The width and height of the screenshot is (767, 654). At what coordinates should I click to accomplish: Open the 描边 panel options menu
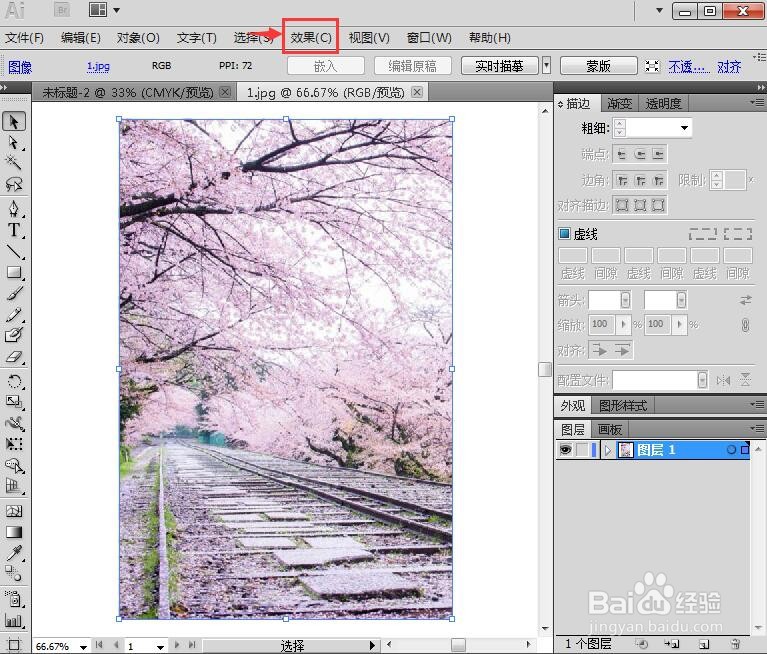pos(757,102)
